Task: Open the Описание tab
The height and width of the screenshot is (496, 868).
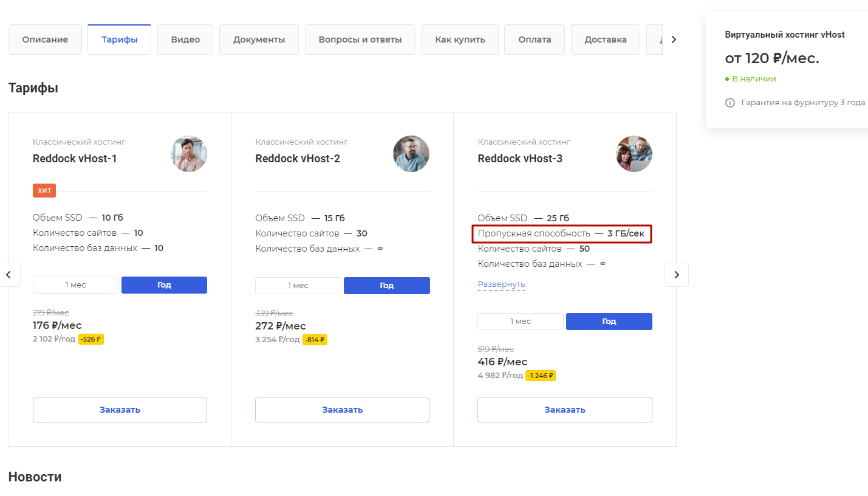Action: tap(45, 40)
